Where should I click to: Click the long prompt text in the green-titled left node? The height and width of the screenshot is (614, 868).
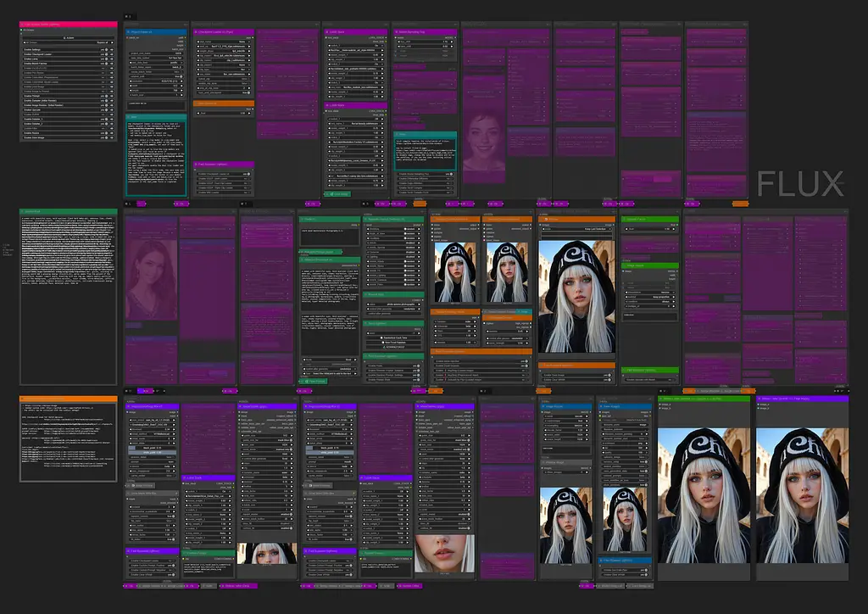[x=69, y=251]
